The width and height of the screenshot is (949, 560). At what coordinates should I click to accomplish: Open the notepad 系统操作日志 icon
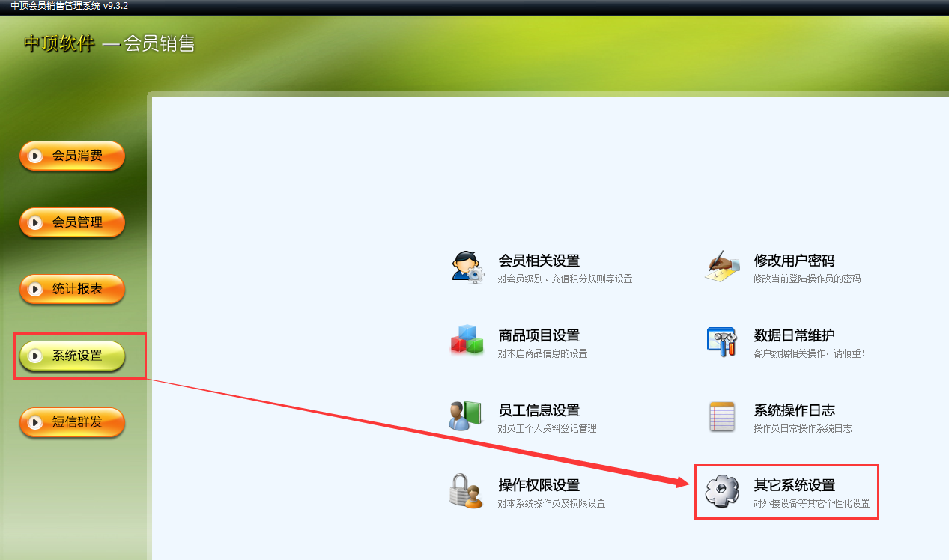click(723, 416)
